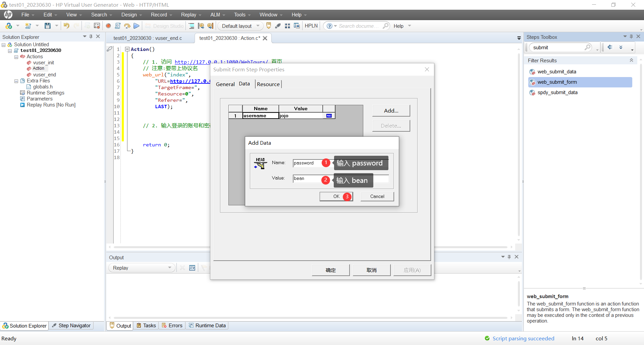Click Cancel in the Add Data dialog
Image resolution: width=644 pixels, height=345 pixels.
377,196
